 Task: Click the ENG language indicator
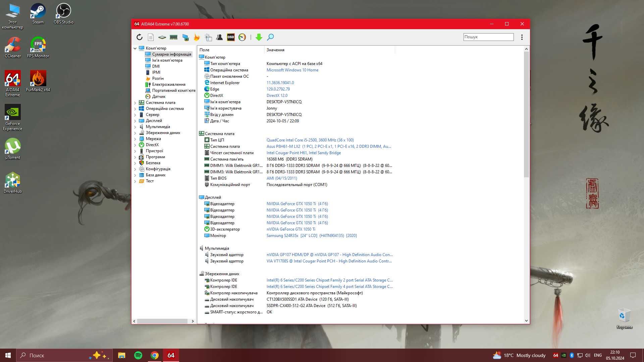pyautogui.click(x=598, y=355)
